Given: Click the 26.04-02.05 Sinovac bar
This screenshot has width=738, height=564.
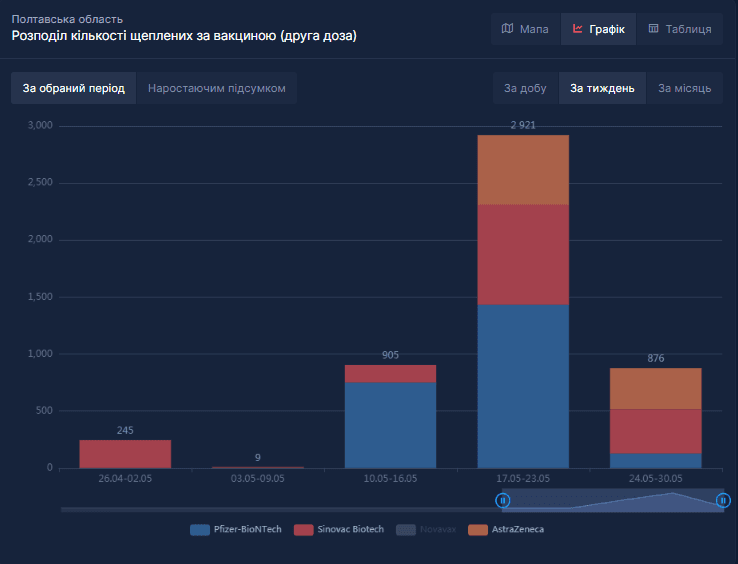Looking at the screenshot, I should tap(125, 454).
